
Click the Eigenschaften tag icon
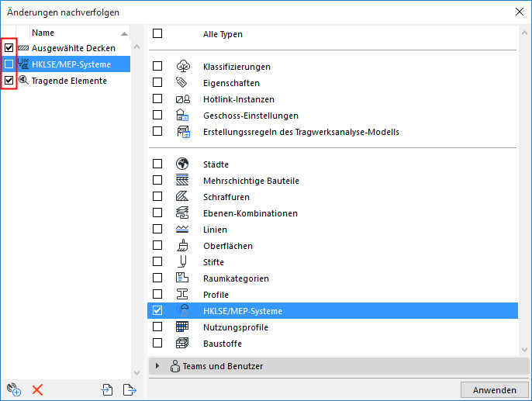181,82
